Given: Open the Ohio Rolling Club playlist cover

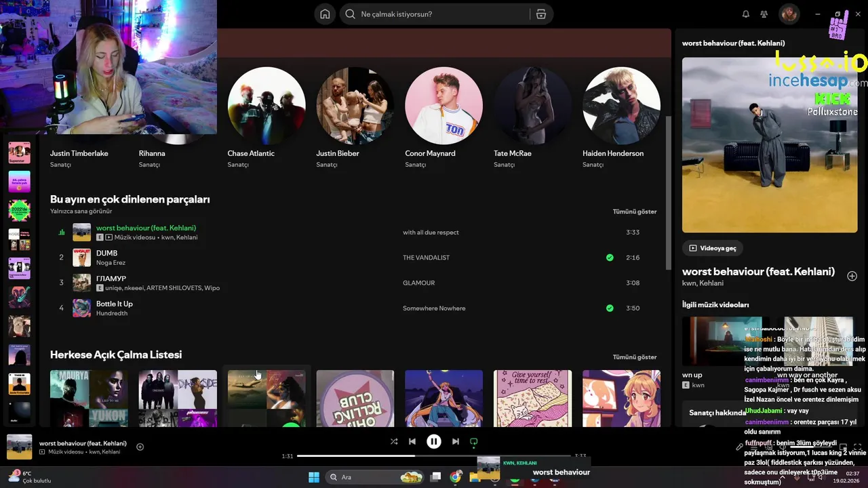Looking at the screenshot, I should tap(355, 399).
